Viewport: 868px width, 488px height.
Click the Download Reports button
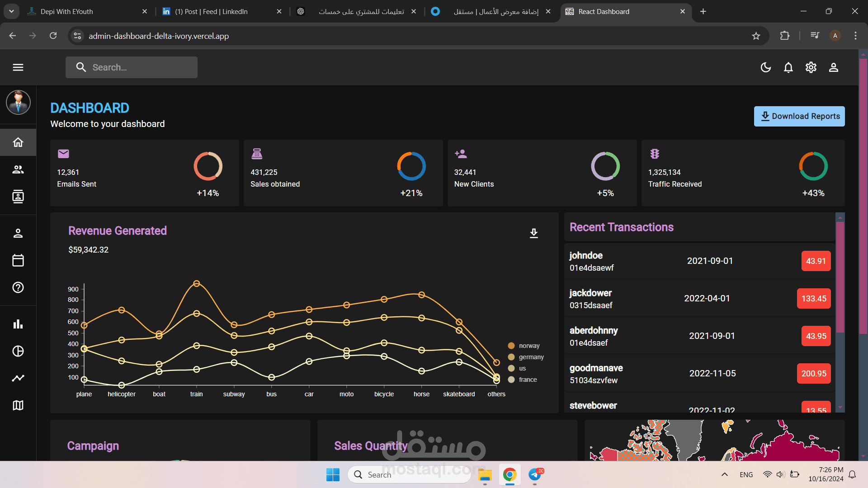pos(799,116)
